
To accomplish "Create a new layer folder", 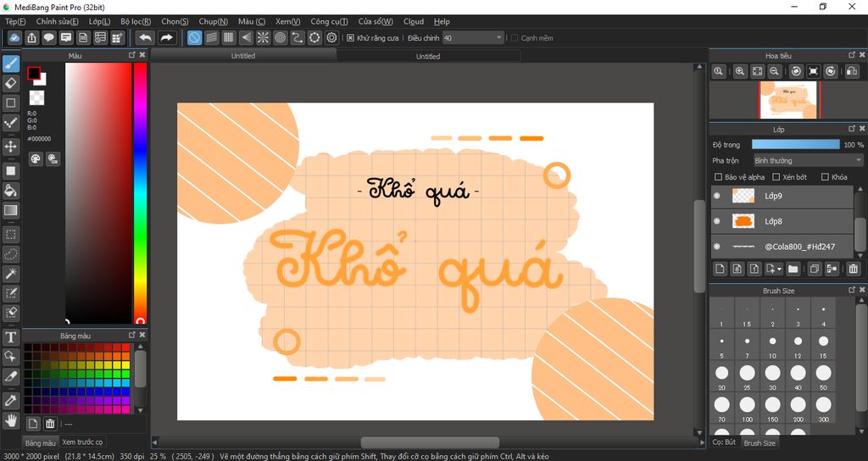I will pos(793,269).
